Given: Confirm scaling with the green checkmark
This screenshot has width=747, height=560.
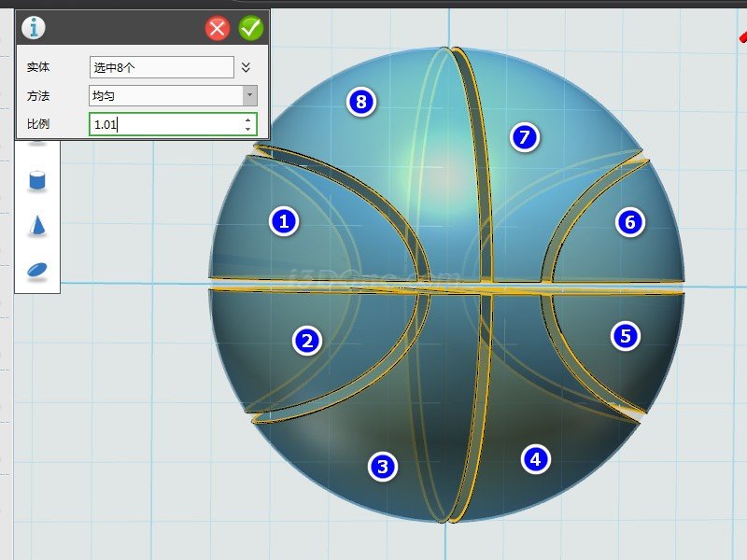Looking at the screenshot, I should (x=251, y=28).
